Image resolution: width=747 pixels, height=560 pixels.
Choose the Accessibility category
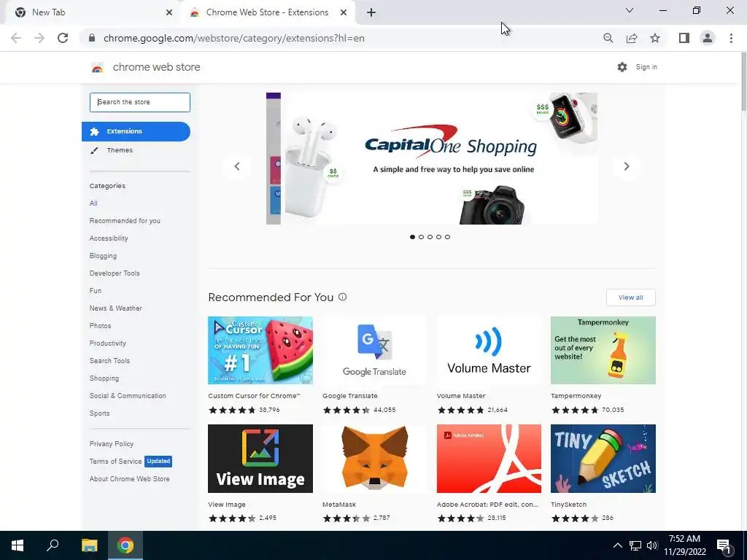coord(109,238)
